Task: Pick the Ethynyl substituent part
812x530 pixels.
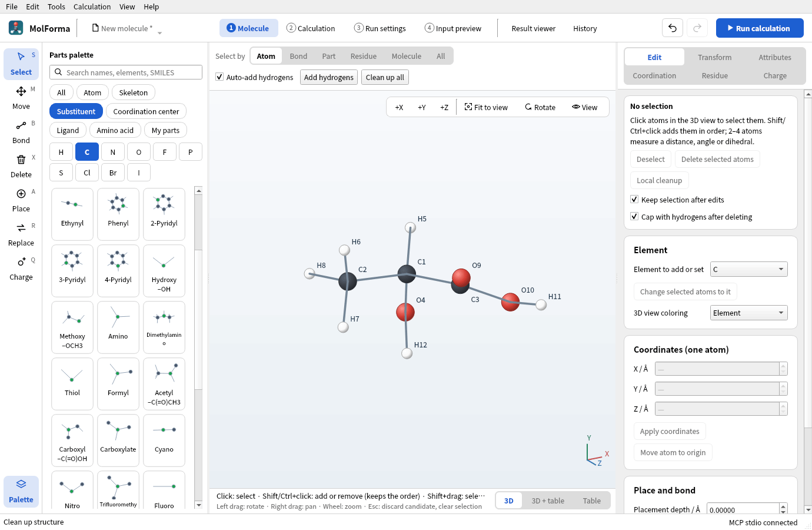Action: (x=72, y=214)
